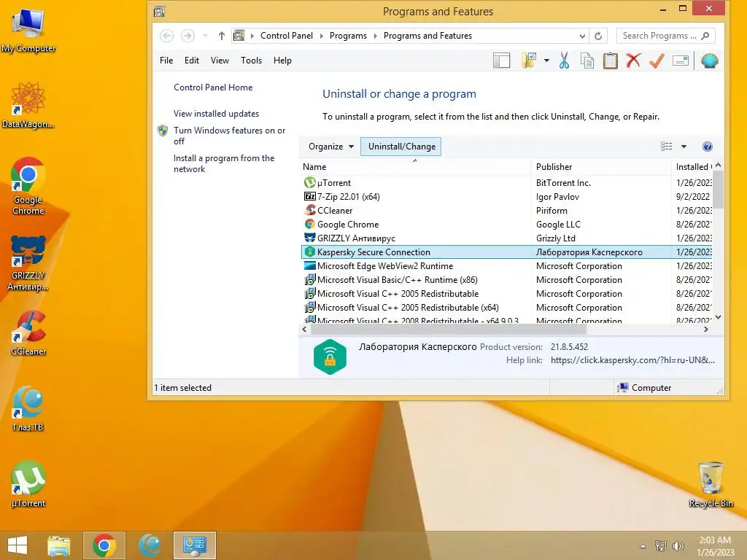Click Install a program from the network
Image resolution: width=747 pixels, height=560 pixels.
pos(224,163)
